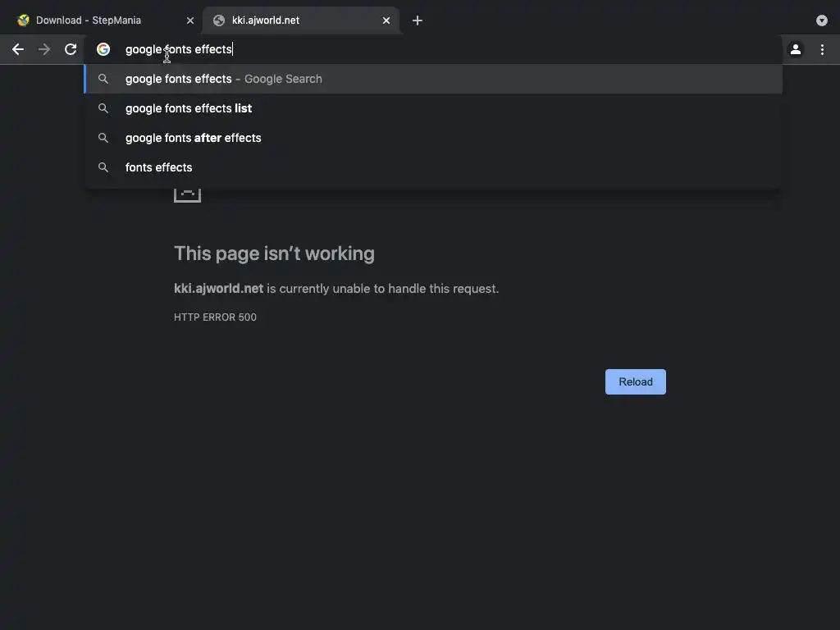
Task: Click the This page isn't working heading
Action: 274,253
